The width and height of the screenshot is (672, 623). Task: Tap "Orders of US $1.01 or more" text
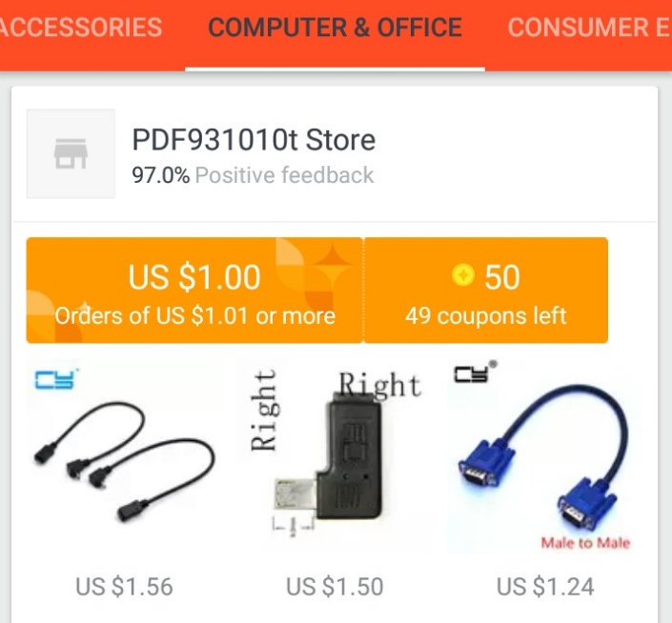pyautogui.click(x=195, y=316)
